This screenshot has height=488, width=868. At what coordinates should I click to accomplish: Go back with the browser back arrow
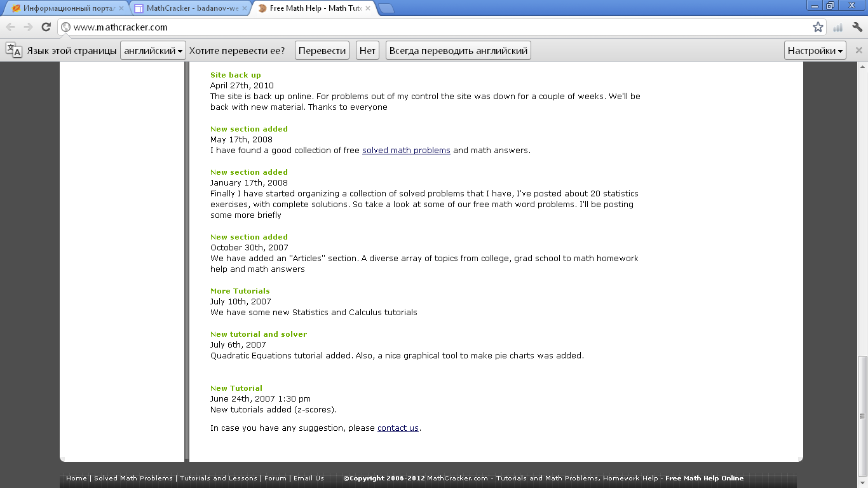pyautogui.click(x=11, y=27)
